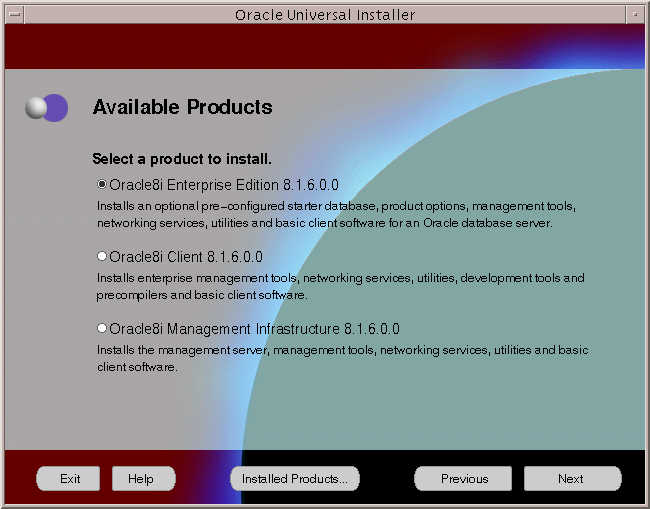Image resolution: width=650 pixels, height=509 pixels.
Task: Click the title bar's right corner button
Action: 635,15
